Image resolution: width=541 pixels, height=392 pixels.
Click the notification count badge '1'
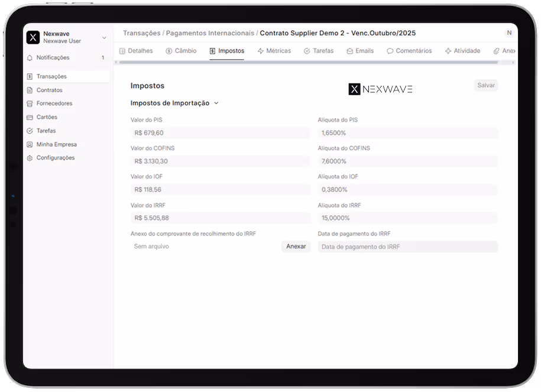103,57
